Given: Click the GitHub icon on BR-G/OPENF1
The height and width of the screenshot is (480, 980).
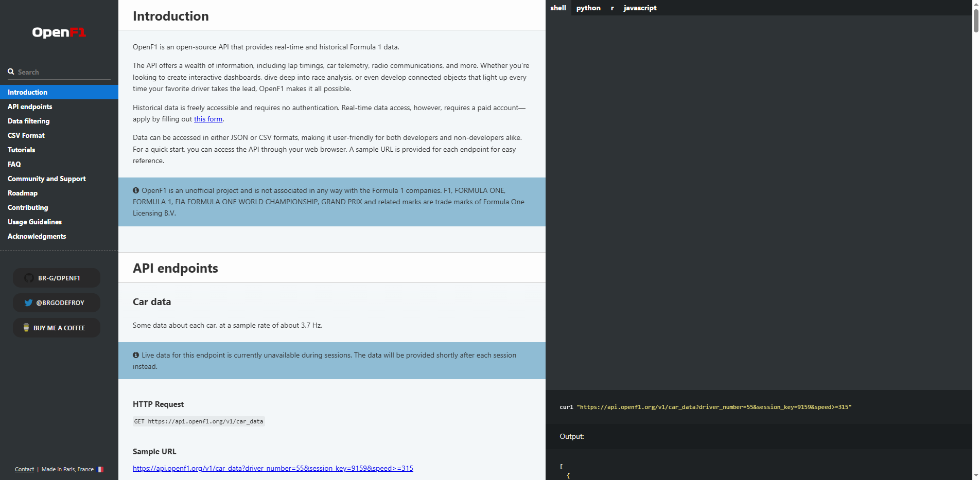Looking at the screenshot, I should (29, 278).
